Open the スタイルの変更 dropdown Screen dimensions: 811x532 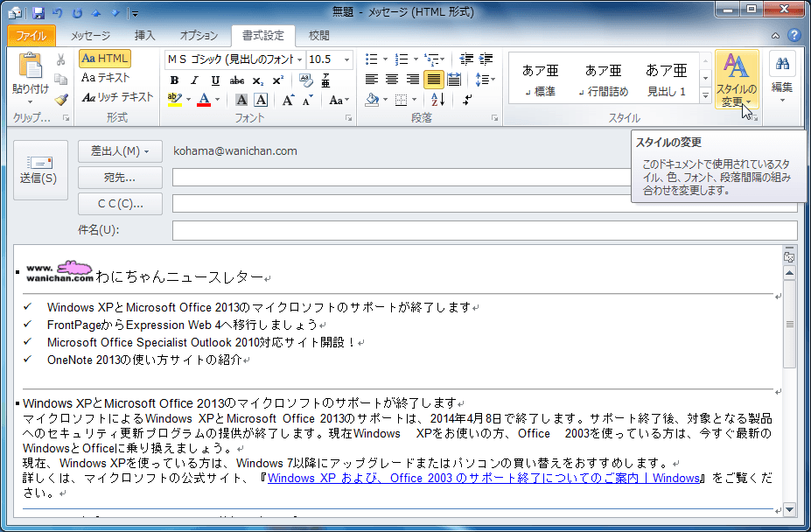tap(737, 79)
